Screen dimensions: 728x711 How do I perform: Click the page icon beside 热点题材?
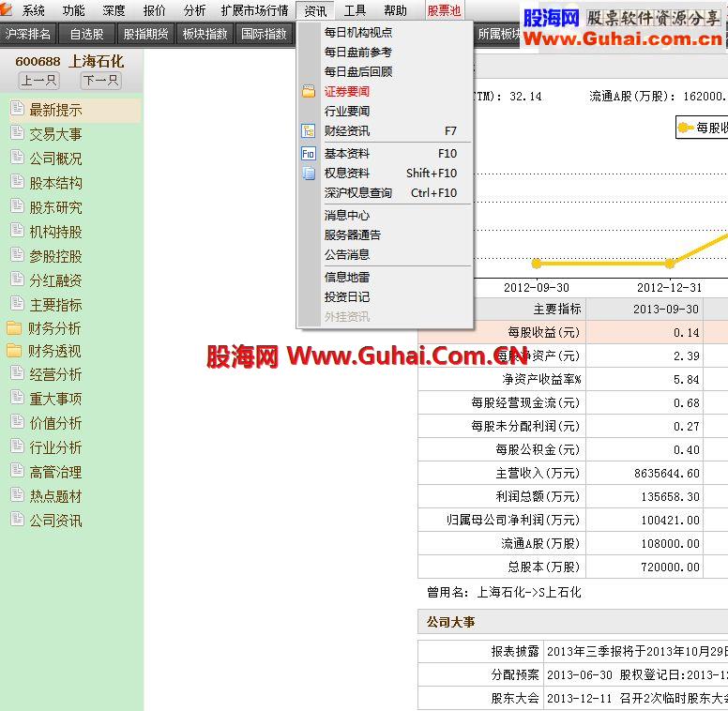tap(17, 494)
